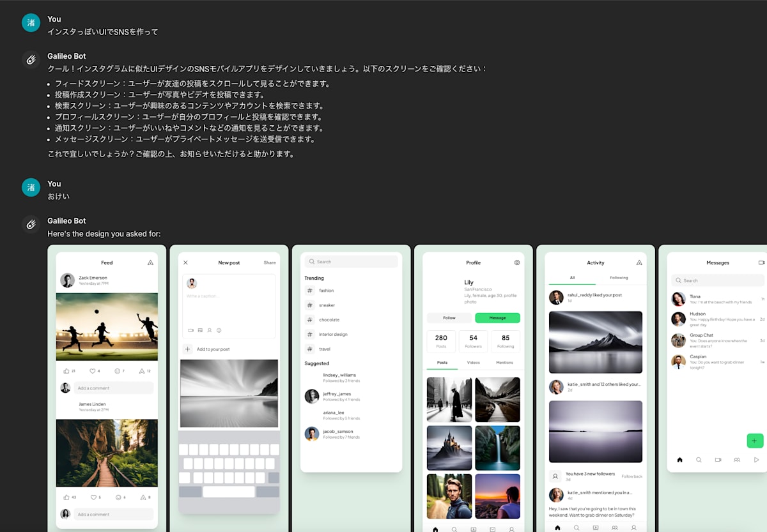The height and width of the screenshot is (532, 767).
Task: Click the plus icon beside Add to your post
Action: pyautogui.click(x=187, y=349)
